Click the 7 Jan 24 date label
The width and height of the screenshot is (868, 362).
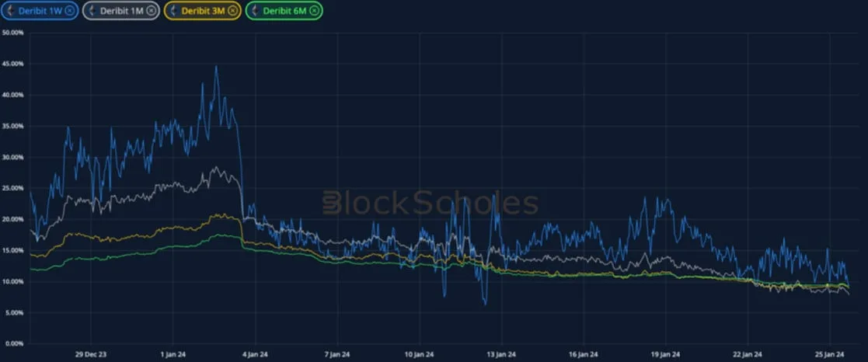click(x=337, y=354)
